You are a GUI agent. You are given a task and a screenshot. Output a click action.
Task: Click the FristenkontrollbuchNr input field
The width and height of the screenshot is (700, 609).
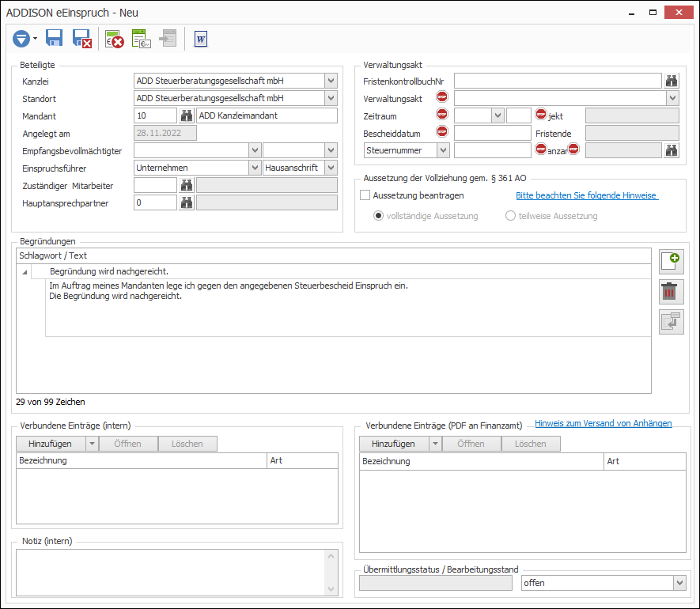click(558, 81)
